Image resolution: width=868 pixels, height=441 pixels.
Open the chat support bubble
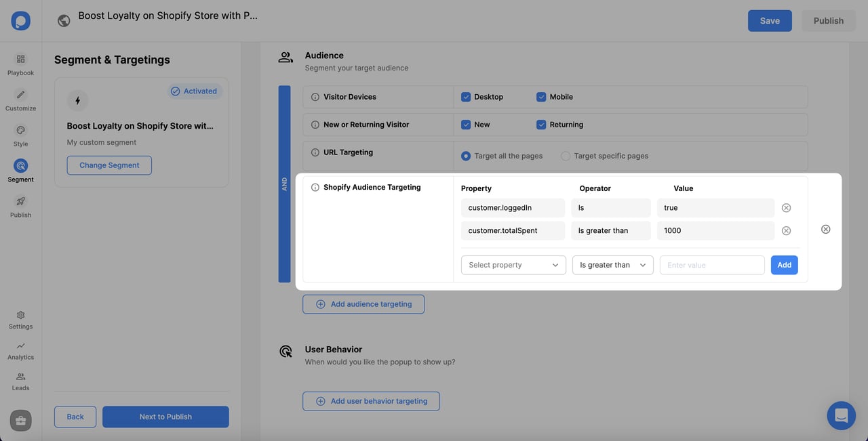click(x=842, y=415)
